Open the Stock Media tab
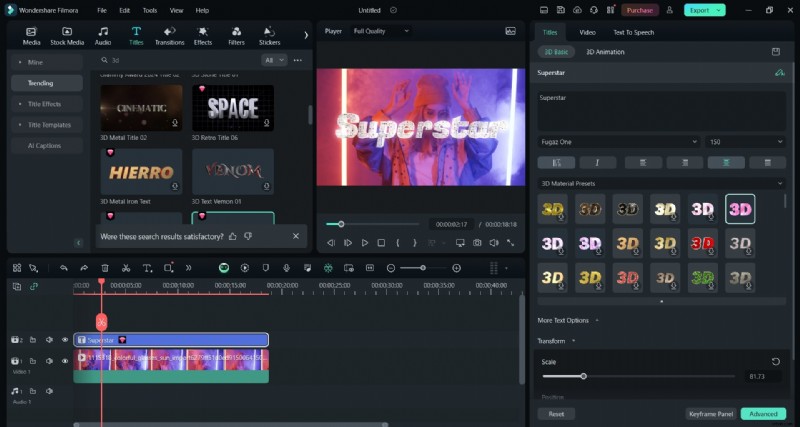Image resolution: width=800 pixels, height=427 pixels. [x=67, y=36]
